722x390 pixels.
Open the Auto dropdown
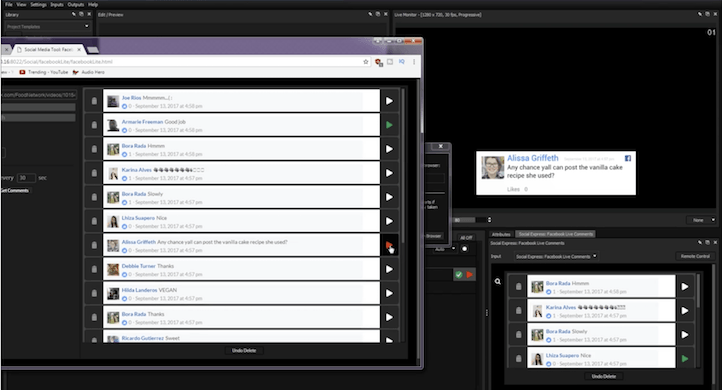pyautogui.click(x=444, y=249)
